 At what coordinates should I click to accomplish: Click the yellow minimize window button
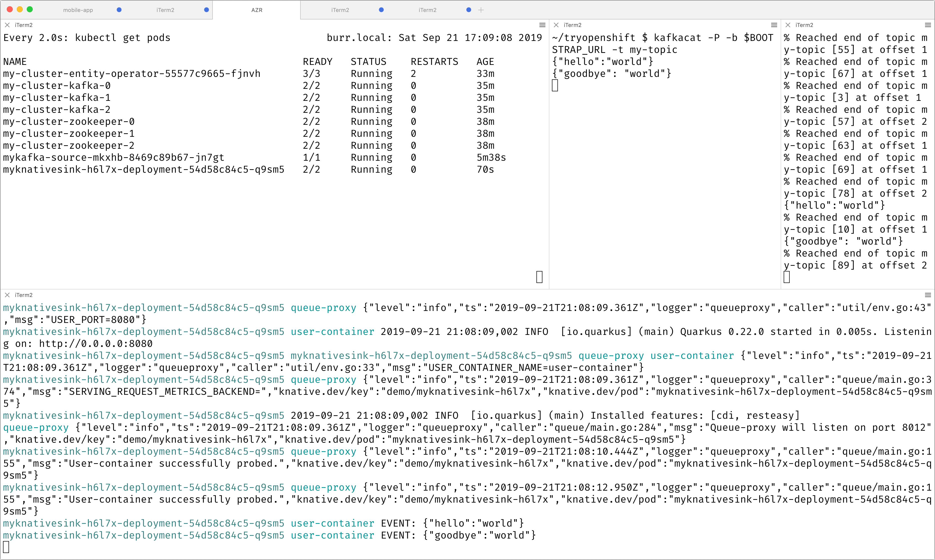coord(20,9)
